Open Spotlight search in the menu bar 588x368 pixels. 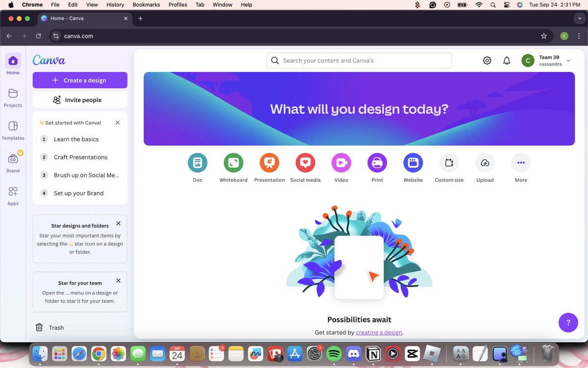pos(493,4)
